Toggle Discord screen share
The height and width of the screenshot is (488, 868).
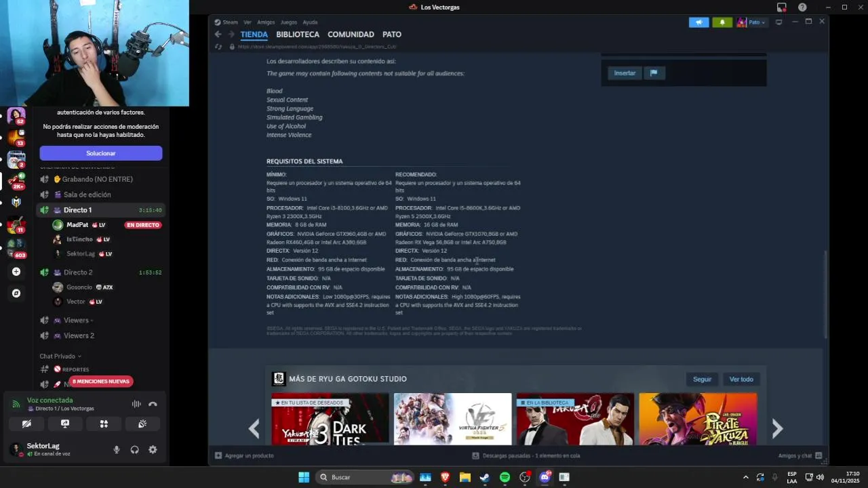tap(65, 424)
